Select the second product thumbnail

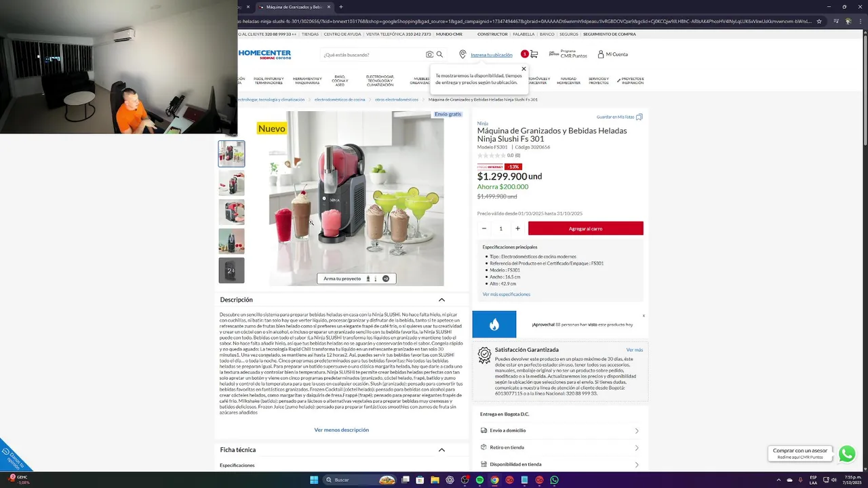point(231,183)
